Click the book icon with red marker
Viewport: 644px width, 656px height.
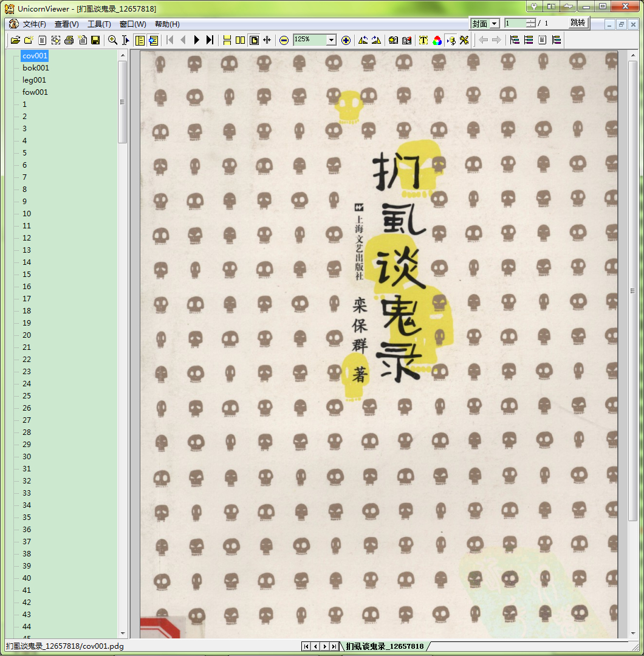[406, 40]
